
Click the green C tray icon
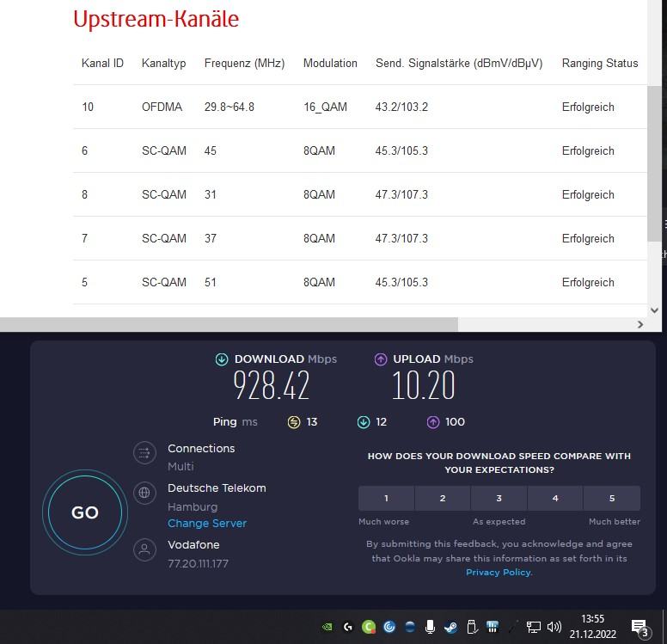coord(369,627)
